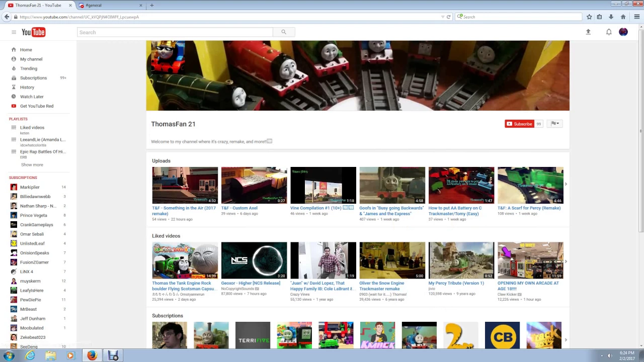This screenshot has width=644, height=362.
Task: Open PewDiePie subscription
Action: tap(31, 300)
